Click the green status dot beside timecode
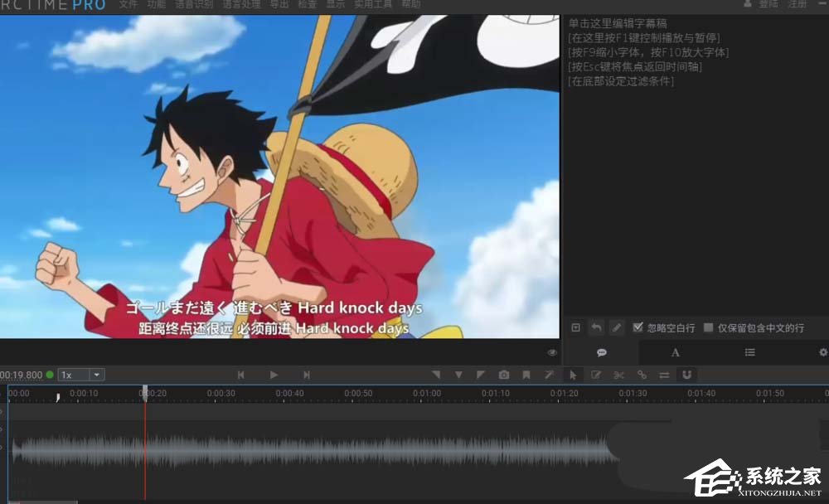Screen dimensions: 829x504 [x=50, y=375]
